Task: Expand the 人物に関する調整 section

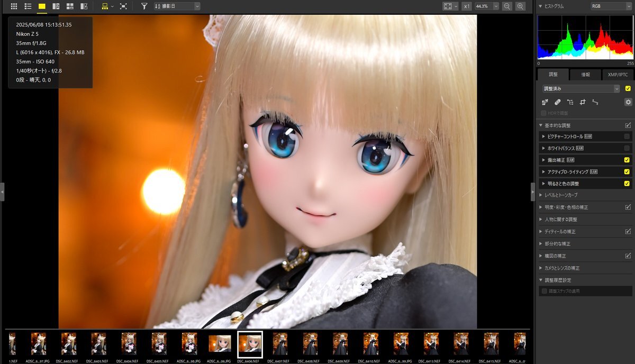Action: pos(540,219)
